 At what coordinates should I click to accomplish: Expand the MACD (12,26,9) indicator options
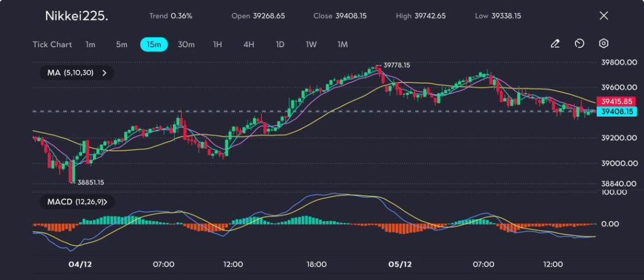click(105, 202)
